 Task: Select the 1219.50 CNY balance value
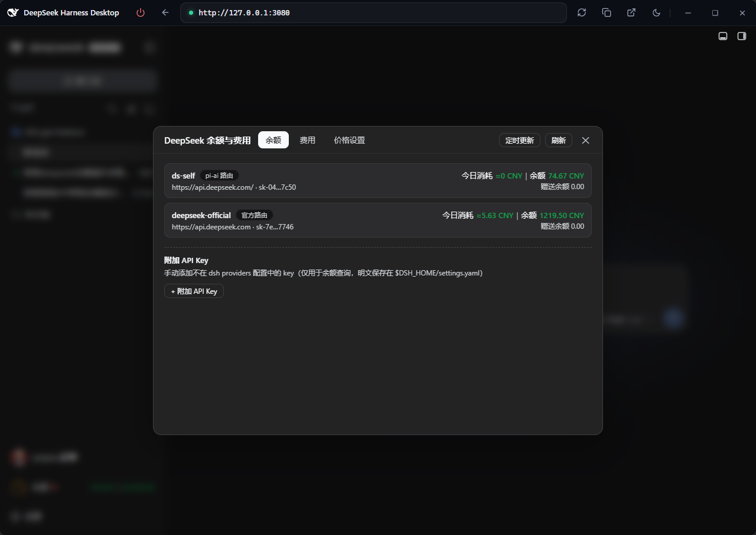(562, 215)
